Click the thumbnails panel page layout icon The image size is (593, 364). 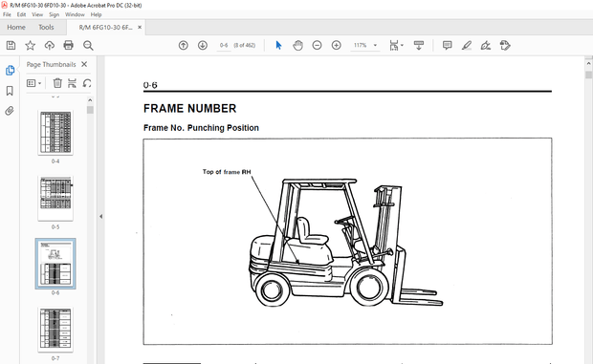pyautogui.click(x=72, y=83)
